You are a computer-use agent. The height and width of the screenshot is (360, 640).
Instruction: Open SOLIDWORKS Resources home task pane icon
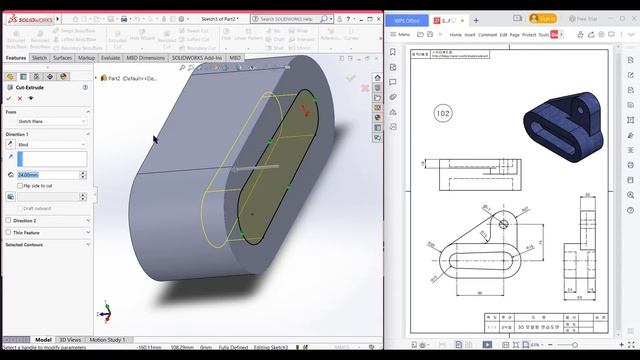[x=378, y=78]
